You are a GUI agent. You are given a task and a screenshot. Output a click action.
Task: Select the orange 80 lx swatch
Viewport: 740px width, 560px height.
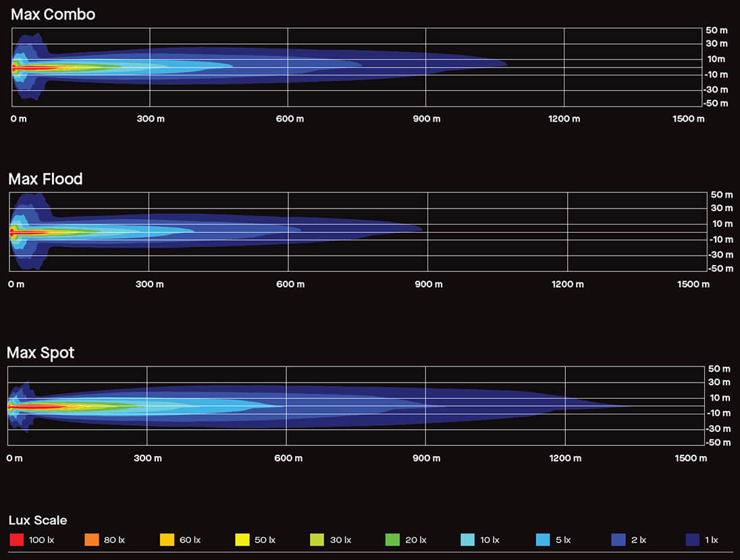click(x=92, y=540)
